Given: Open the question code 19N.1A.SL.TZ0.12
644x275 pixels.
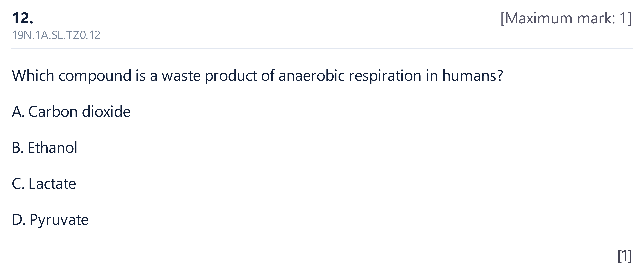Looking at the screenshot, I should (x=56, y=35).
